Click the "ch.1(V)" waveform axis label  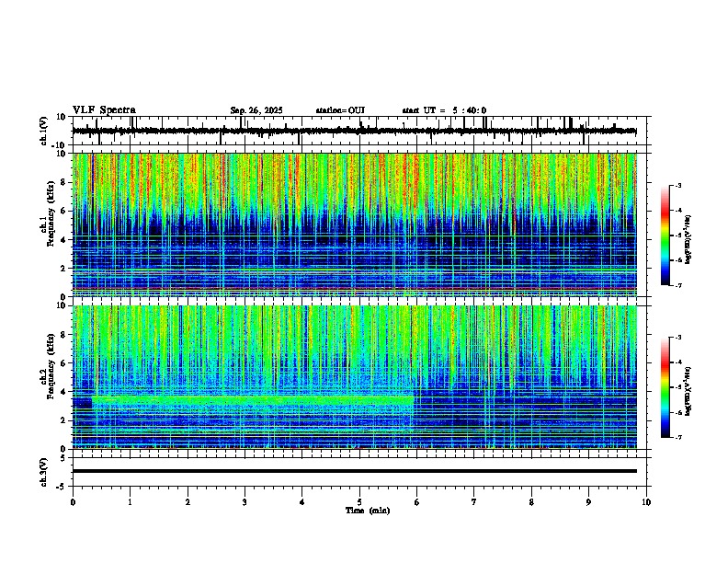click(45, 131)
